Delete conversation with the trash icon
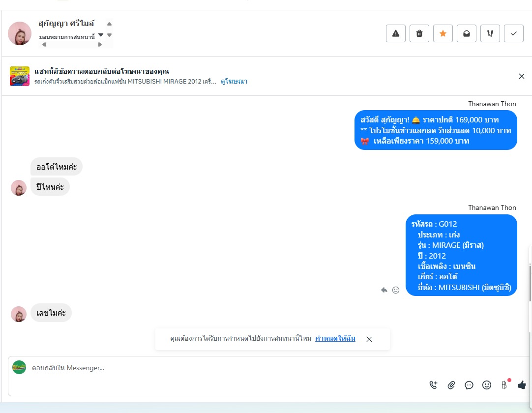The image size is (532, 413). pos(419,33)
